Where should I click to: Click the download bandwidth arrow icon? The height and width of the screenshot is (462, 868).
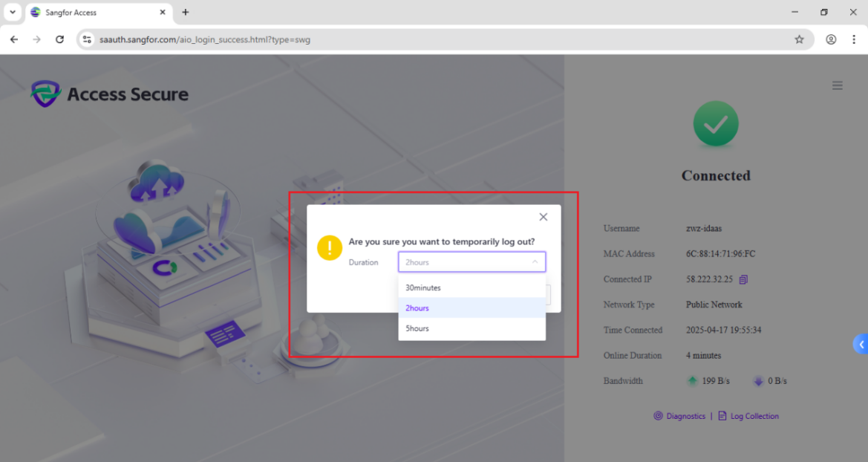[x=758, y=380]
